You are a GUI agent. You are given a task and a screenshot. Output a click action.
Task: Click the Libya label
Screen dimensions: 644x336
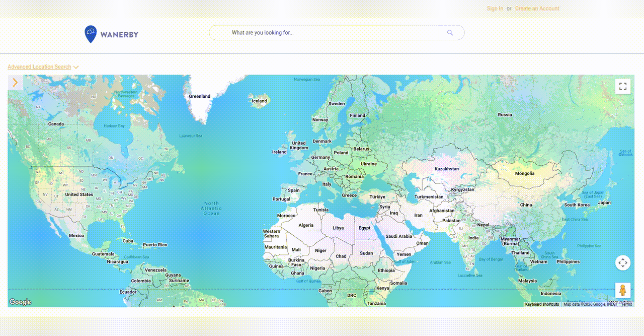(x=338, y=228)
